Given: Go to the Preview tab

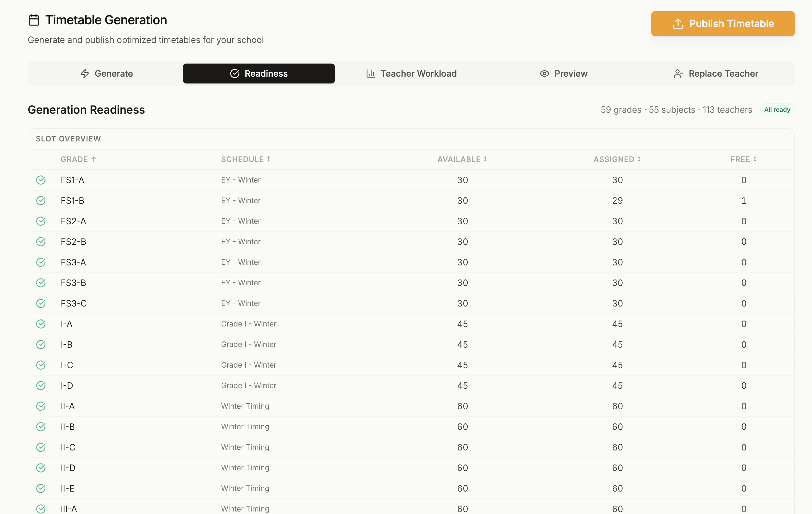Looking at the screenshot, I should coord(564,74).
